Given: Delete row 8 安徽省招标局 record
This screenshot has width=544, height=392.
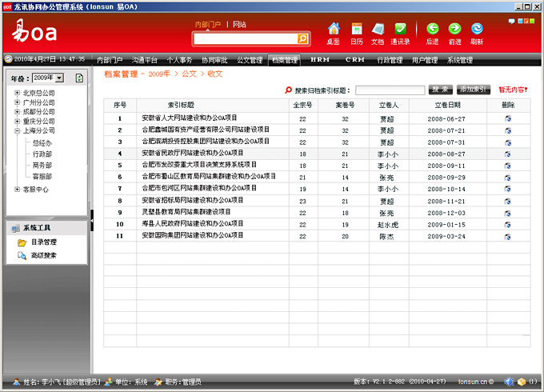Looking at the screenshot, I should pos(508,202).
